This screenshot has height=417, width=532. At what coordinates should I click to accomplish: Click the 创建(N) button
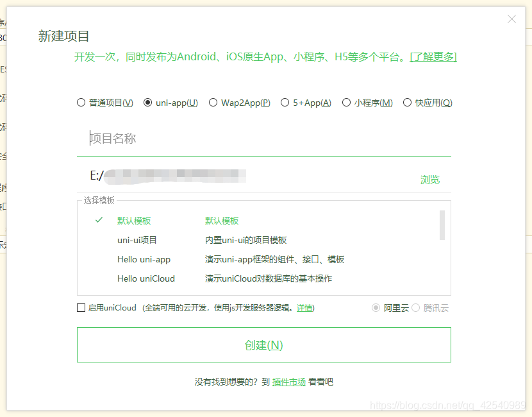click(264, 345)
